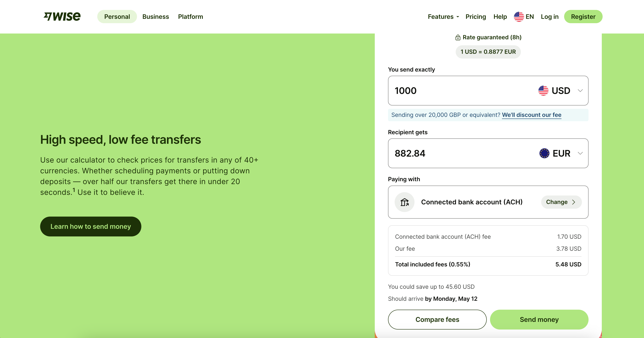Follow the We'll discount our fee link

(531, 115)
